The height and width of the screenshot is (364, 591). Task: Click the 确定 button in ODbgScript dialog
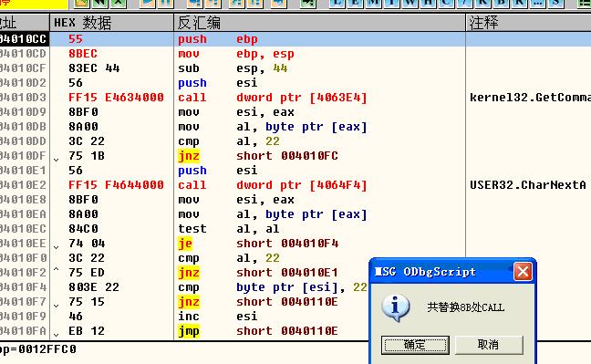click(415, 345)
